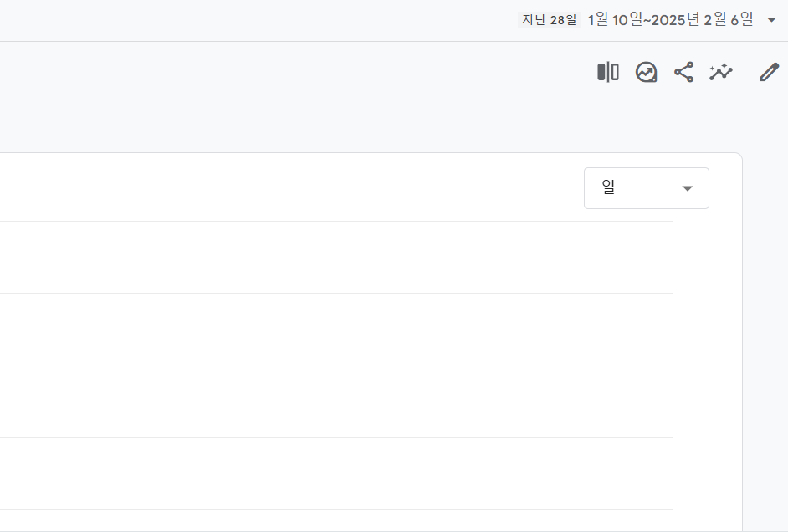Open the 일 granularity dropdown

tap(647, 188)
